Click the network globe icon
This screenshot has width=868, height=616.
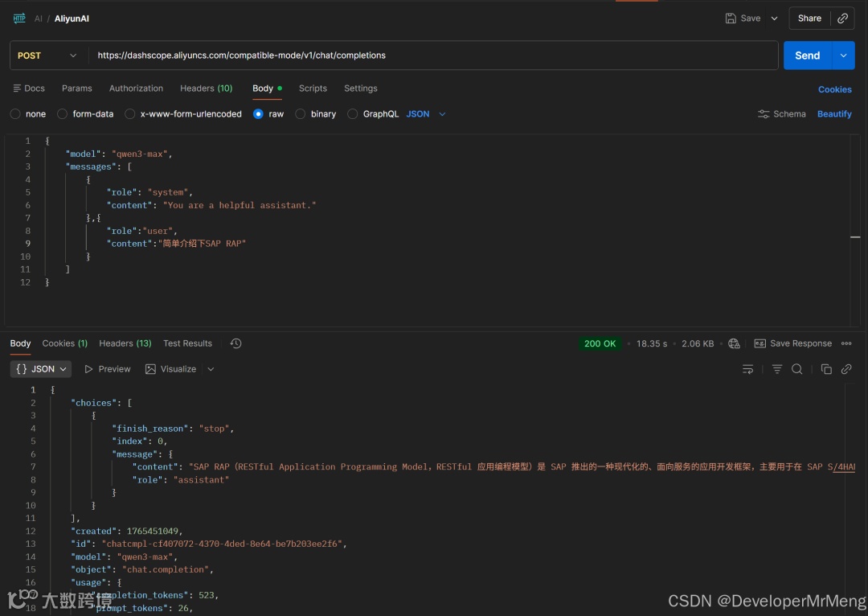(734, 343)
